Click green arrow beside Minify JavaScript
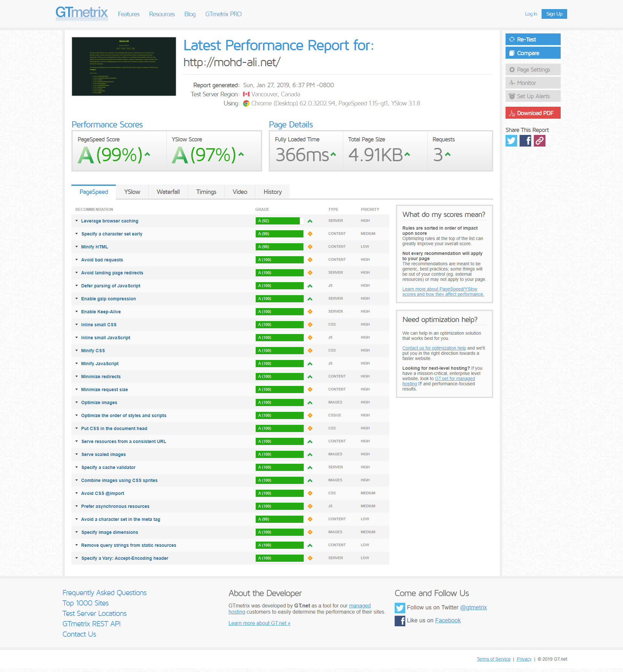The image size is (623, 672). (x=310, y=364)
